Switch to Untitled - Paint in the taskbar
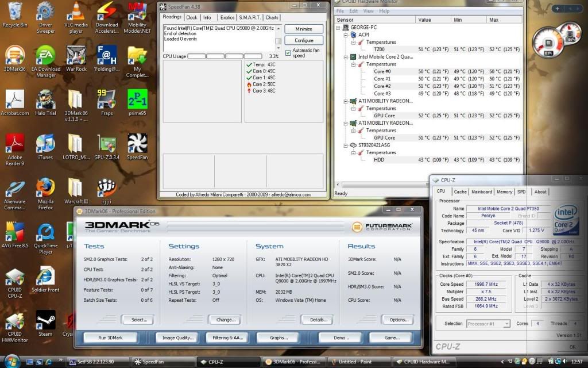Viewport: 588px width, 368px height. coord(359,362)
